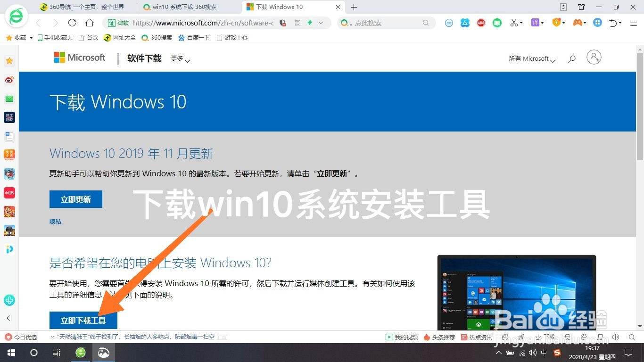This screenshot has width=644, height=362.
Task: Expand the 收藏 favorites dropdown arrow
Action: pos(31,38)
